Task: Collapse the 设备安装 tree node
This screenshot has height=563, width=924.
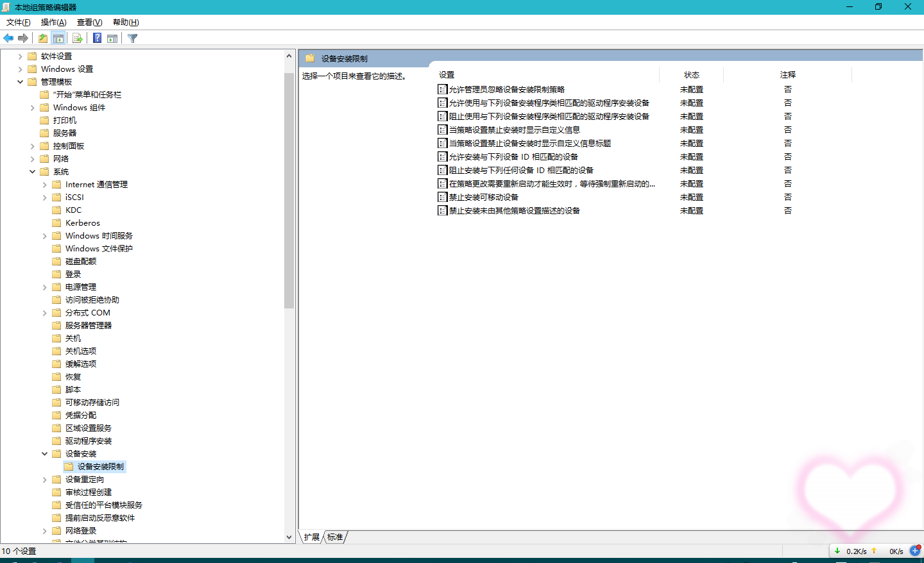Action: 44,454
